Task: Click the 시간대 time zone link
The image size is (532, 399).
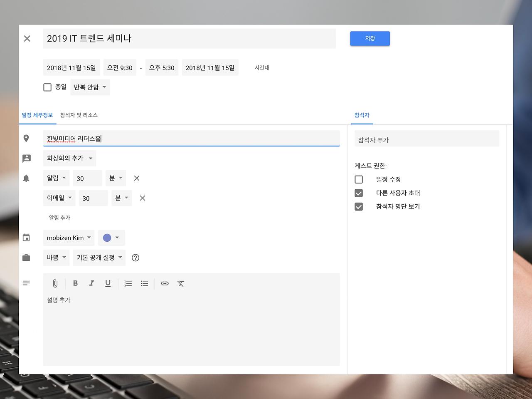Action: pos(262,67)
